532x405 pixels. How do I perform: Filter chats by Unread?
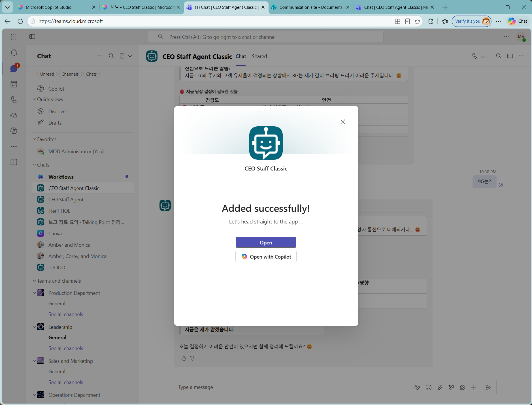pos(47,74)
